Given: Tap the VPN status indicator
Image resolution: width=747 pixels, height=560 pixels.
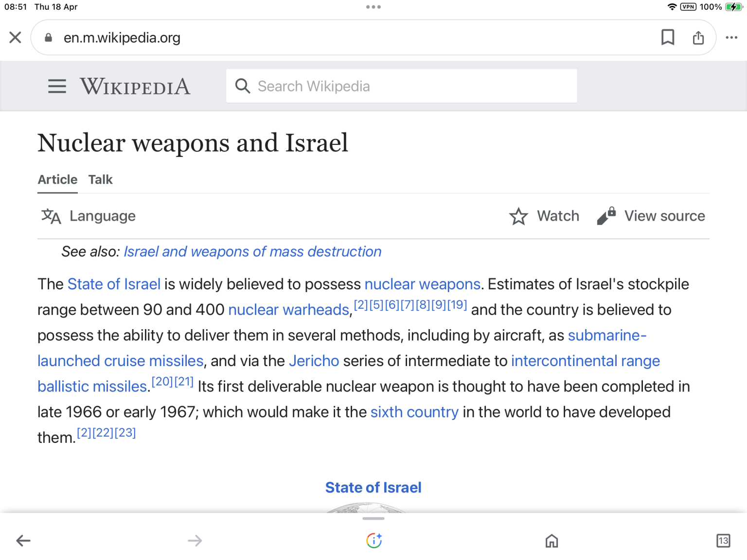Looking at the screenshot, I should click(688, 7).
